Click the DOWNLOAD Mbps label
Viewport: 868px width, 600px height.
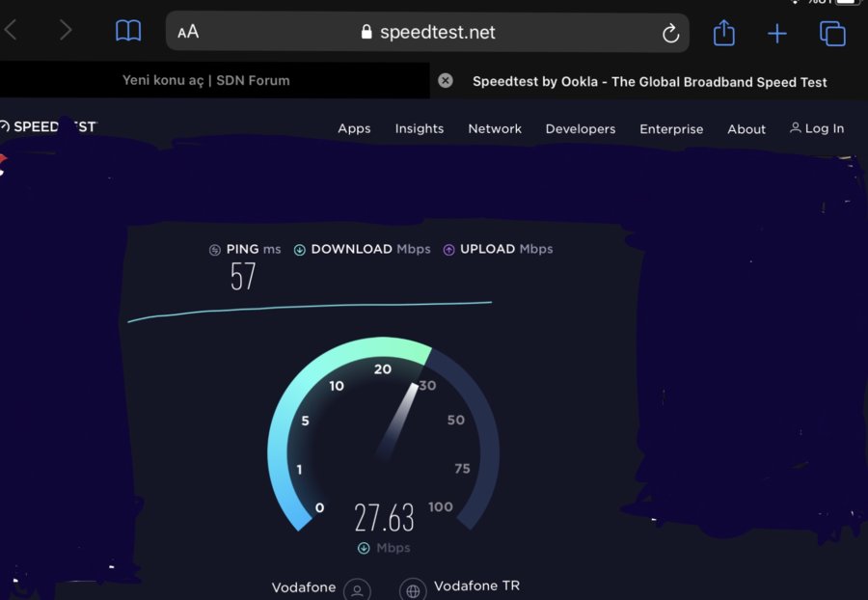point(371,249)
